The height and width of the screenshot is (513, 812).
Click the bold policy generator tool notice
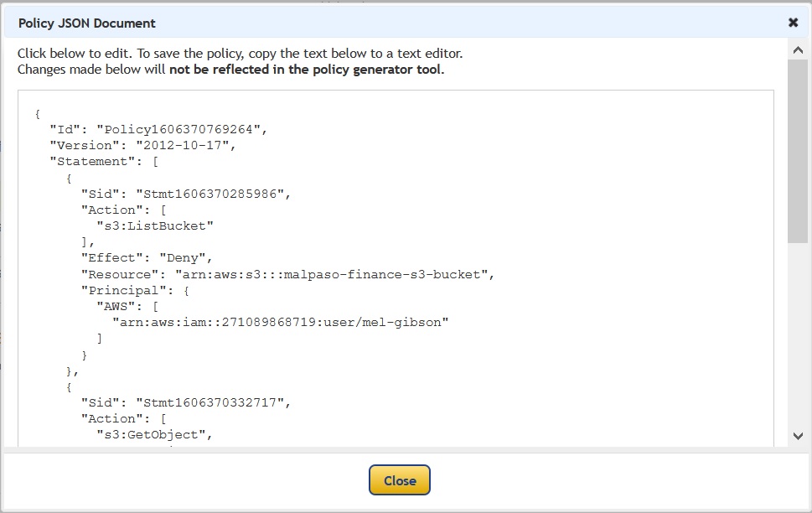(307, 70)
